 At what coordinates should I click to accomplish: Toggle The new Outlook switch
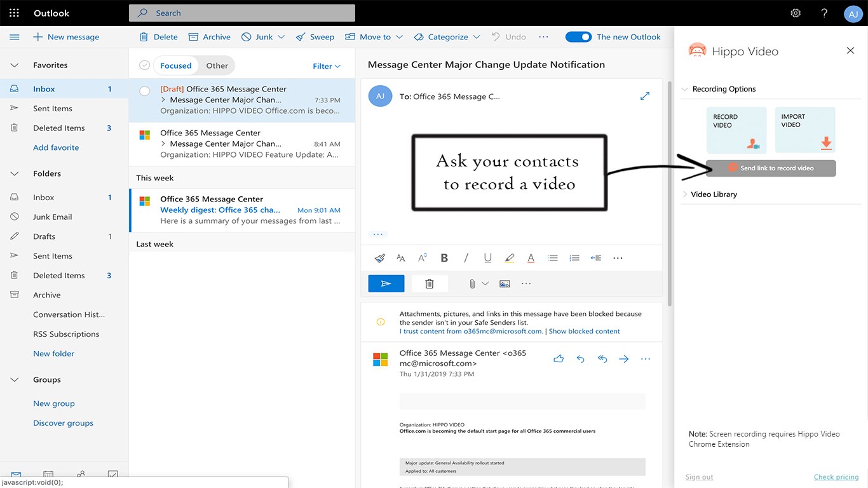coord(578,37)
